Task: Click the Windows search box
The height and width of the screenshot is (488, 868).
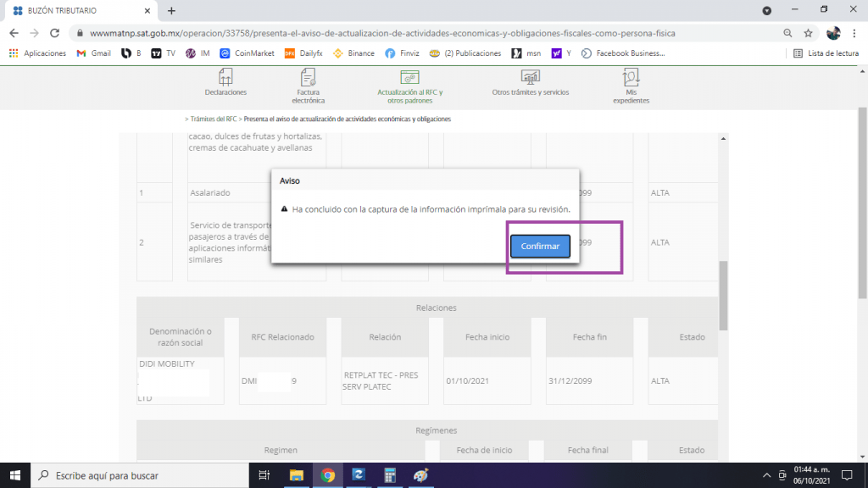Action: click(140, 475)
